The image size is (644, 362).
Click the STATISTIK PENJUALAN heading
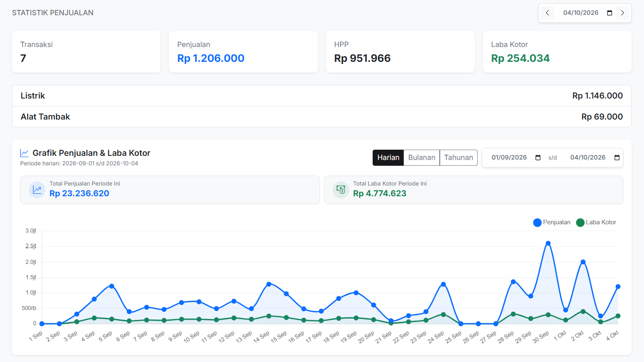tap(53, 13)
